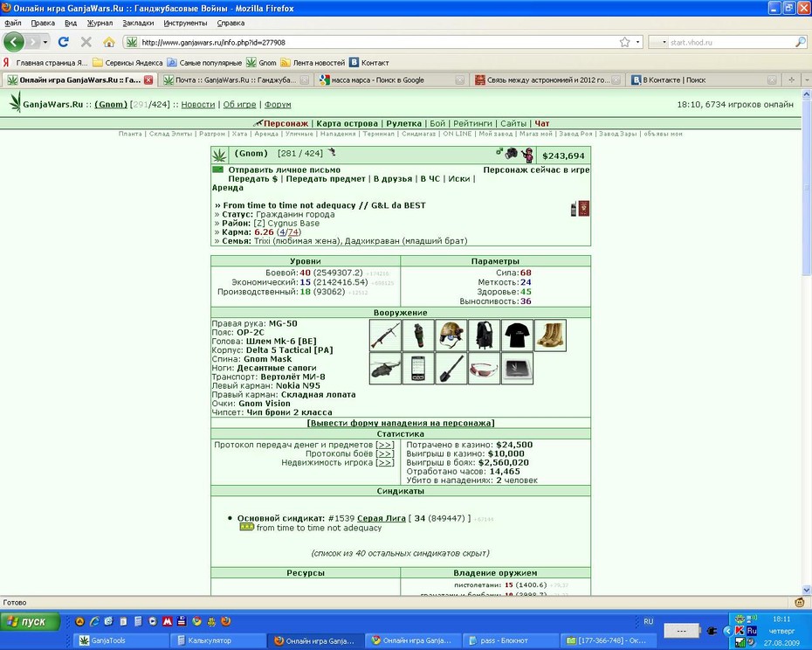Click the armor chip chipset icon
Screen dimensions: 812x650
click(x=517, y=369)
